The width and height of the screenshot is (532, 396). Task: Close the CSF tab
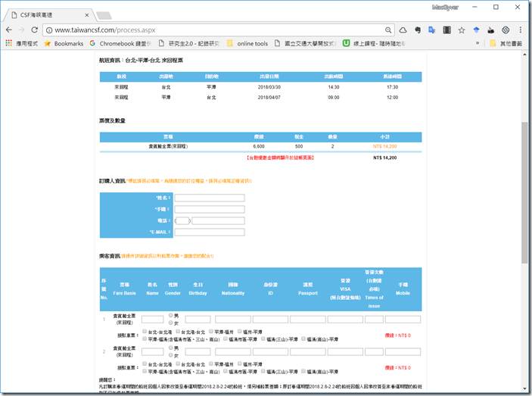(x=87, y=15)
